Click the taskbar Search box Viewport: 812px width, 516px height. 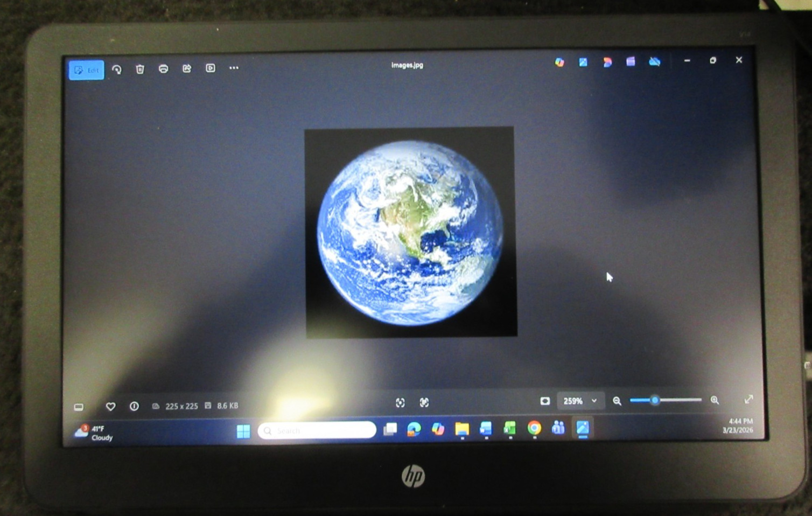point(317,430)
